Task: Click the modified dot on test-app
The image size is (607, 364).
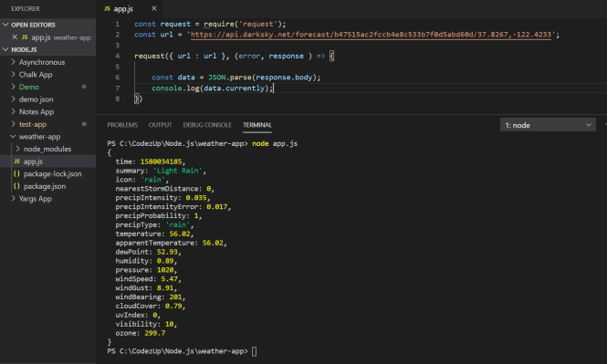Action: pyautogui.click(x=84, y=124)
